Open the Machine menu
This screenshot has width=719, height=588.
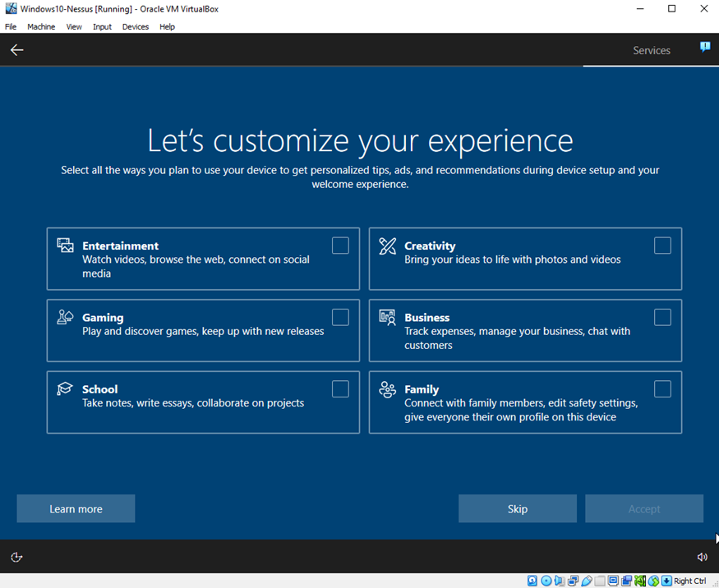pyautogui.click(x=41, y=26)
